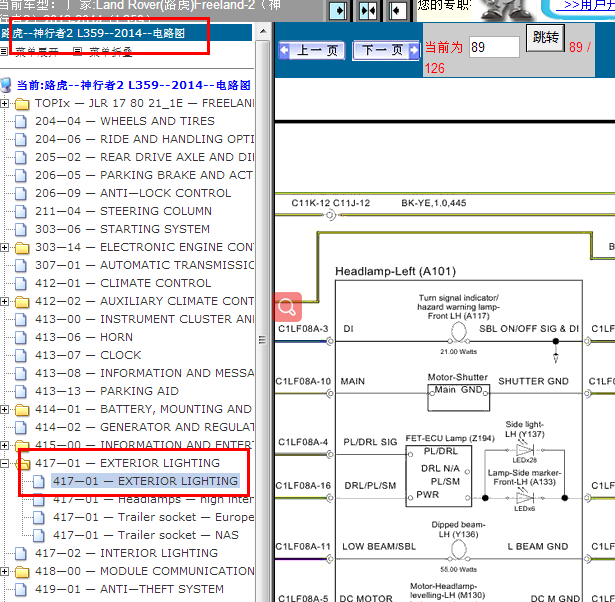Open 204-04 Wheels and Tires document
This screenshot has height=602, width=615.
[x=125, y=121]
